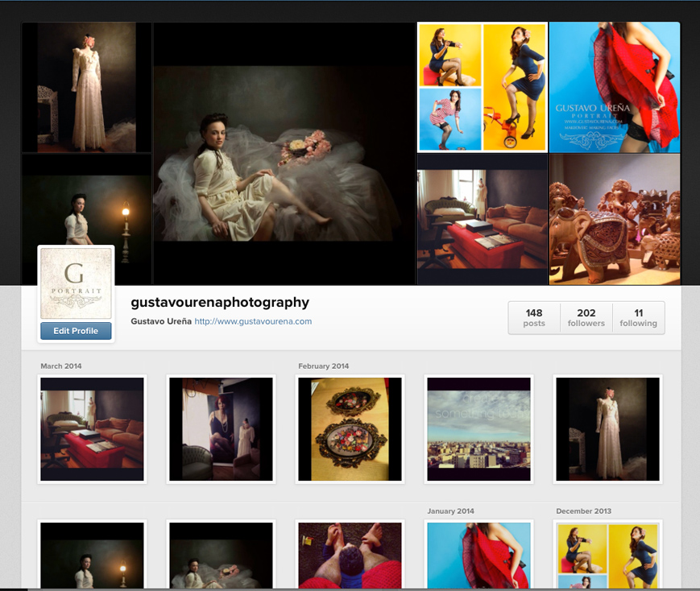Click the gustavourenaphotography username heading
Image resolution: width=700 pixels, height=591 pixels.
[x=220, y=303]
